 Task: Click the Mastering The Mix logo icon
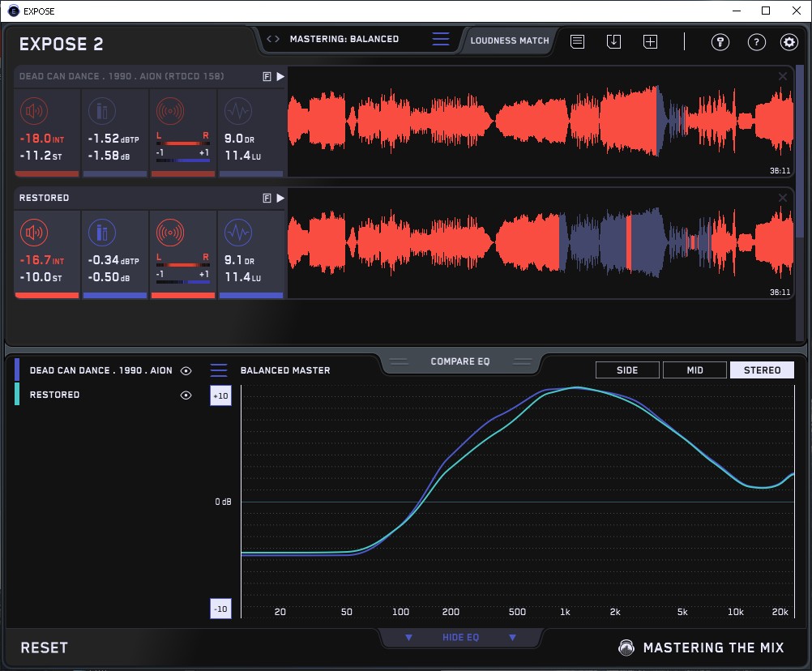tap(626, 647)
